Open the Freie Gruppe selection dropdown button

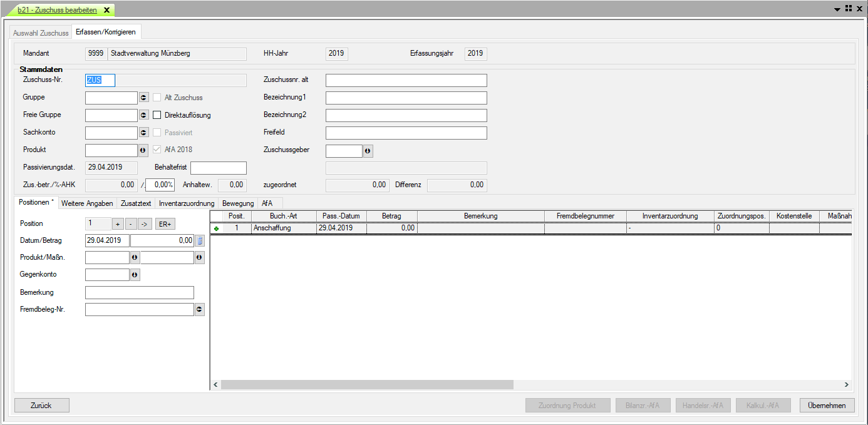[143, 115]
